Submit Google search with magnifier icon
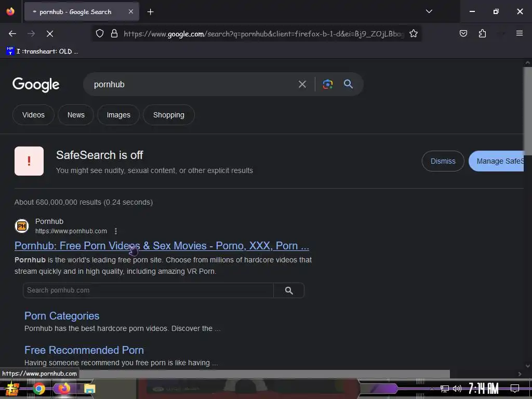Screen dimensions: 532x399 (x=348, y=84)
